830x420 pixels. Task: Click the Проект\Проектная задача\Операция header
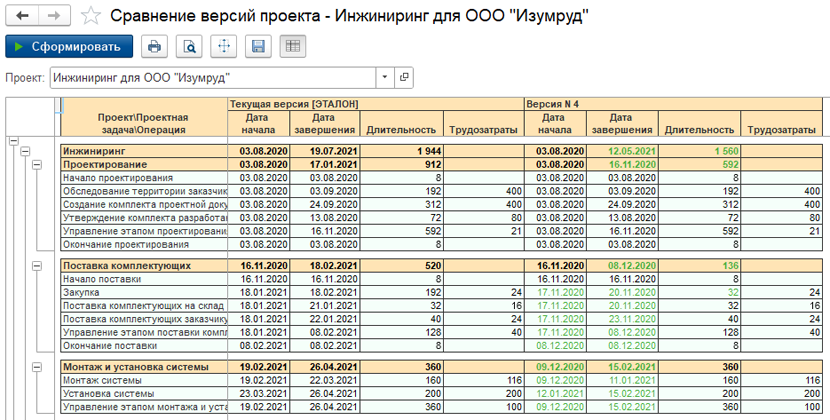point(144,123)
